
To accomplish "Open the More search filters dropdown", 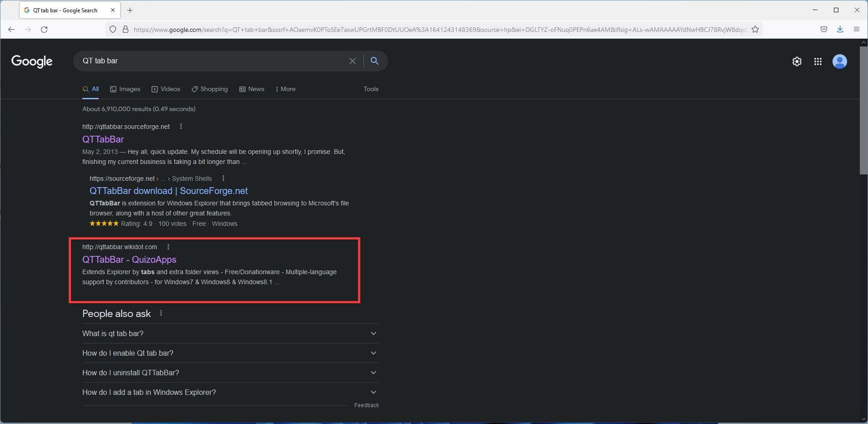I will tap(286, 89).
